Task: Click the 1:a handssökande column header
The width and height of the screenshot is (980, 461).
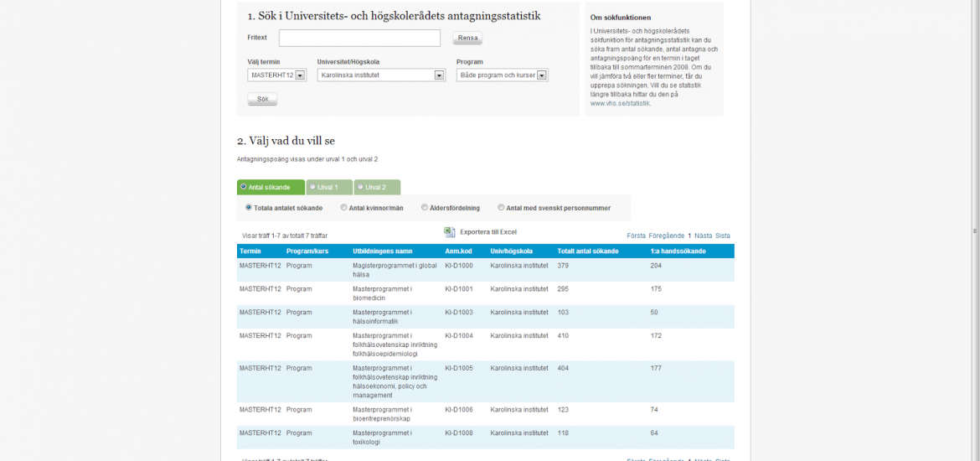Action: [678, 251]
